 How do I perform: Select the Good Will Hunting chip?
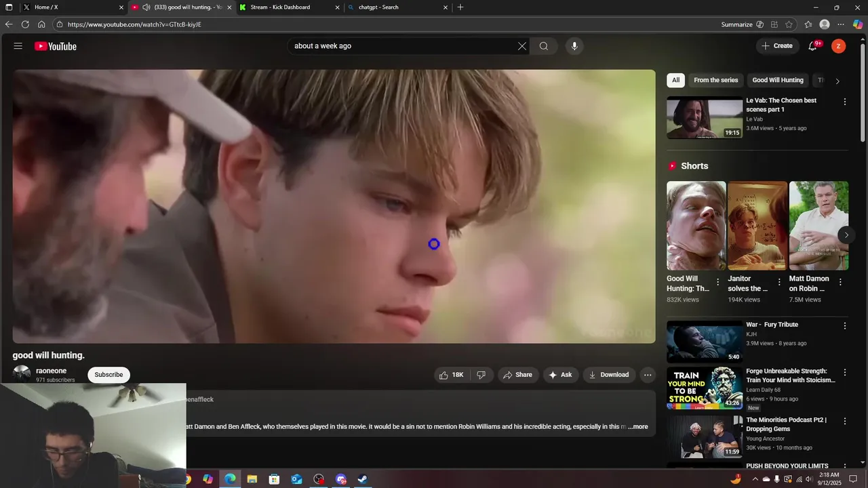(x=778, y=80)
